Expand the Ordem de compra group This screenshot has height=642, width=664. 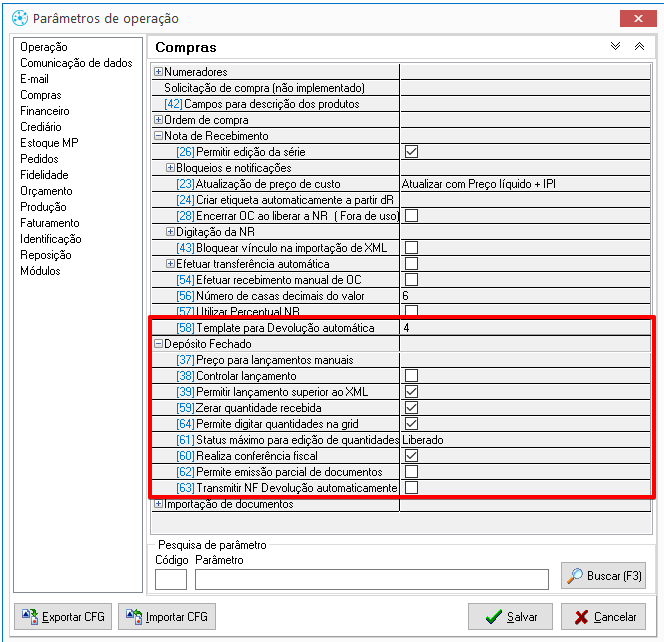click(x=158, y=120)
